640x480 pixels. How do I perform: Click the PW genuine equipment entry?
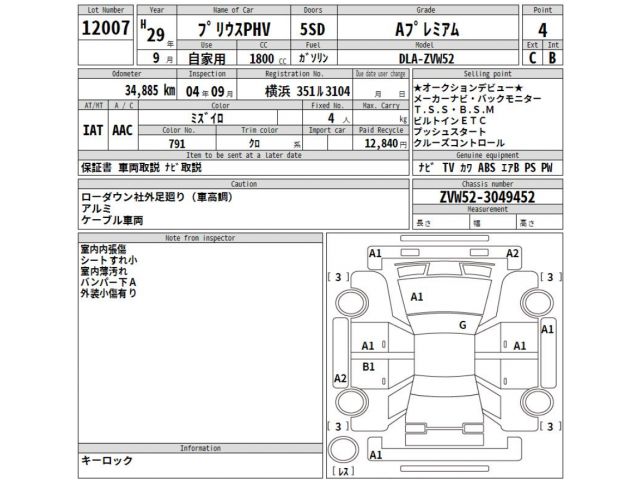pos(547,167)
